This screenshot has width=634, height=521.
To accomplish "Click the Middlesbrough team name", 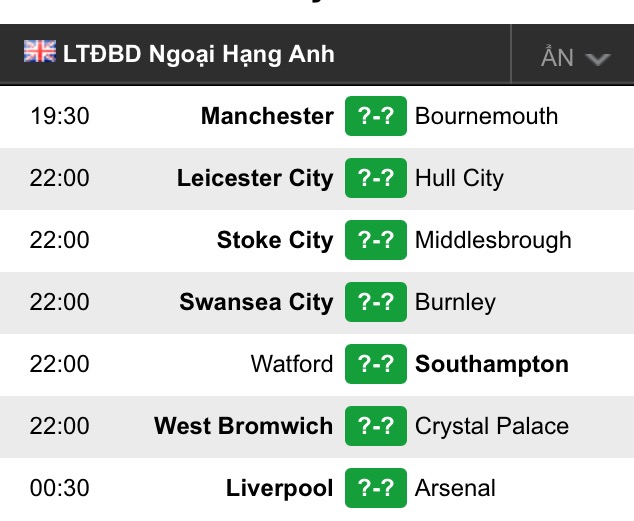I will point(493,240).
